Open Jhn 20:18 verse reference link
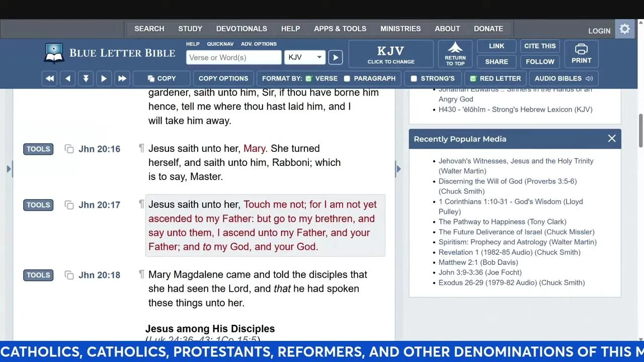644x362 pixels. point(99,275)
